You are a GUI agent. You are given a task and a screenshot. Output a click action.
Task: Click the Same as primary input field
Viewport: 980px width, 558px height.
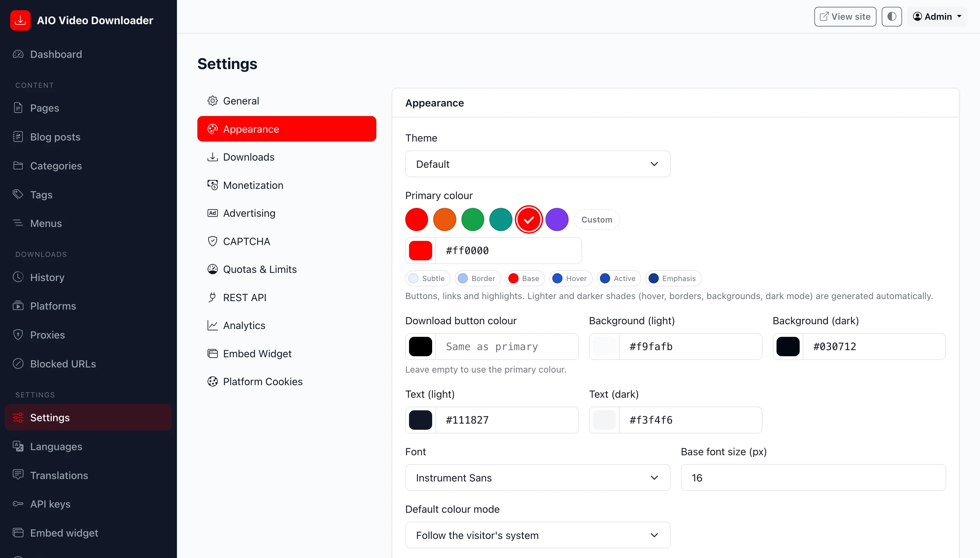click(507, 346)
